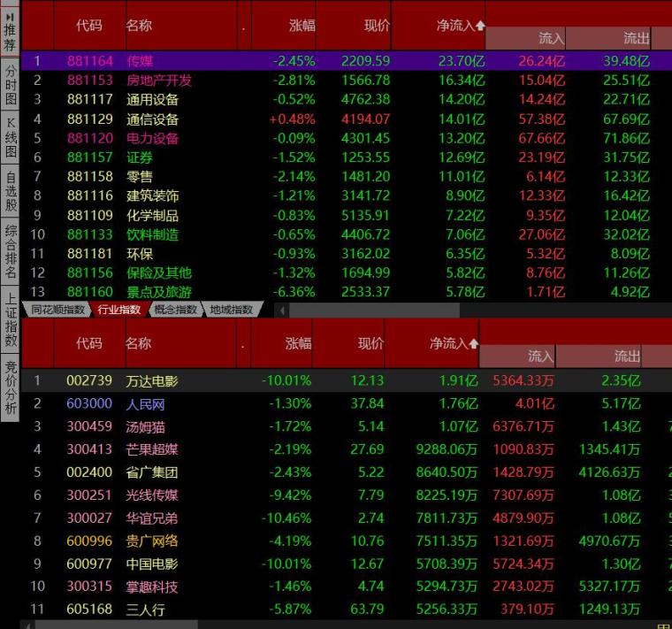Open 综合排名 in the sidebar
This screenshot has width=672, height=629.
pyautogui.click(x=10, y=251)
